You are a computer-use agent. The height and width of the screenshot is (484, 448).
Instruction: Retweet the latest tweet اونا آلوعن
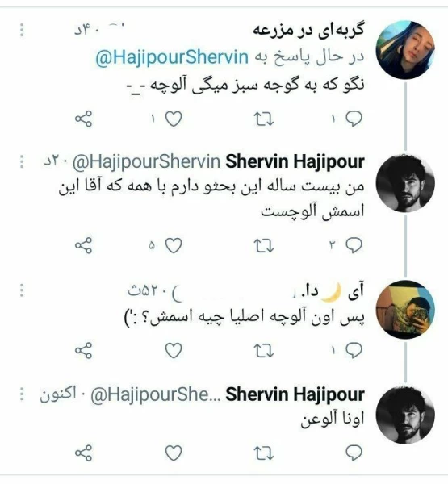tap(263, 453)
